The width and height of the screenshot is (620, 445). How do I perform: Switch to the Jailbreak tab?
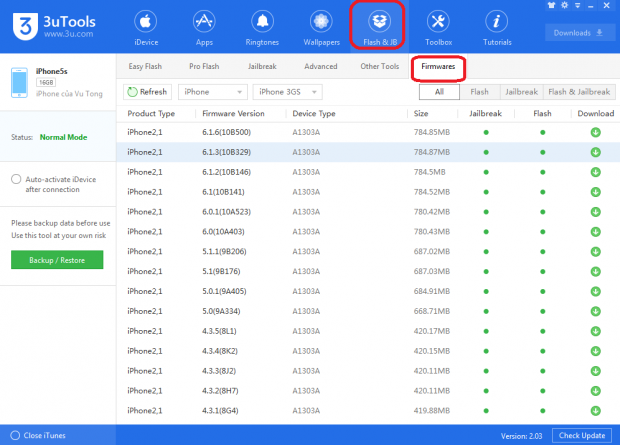coord(262,67)
